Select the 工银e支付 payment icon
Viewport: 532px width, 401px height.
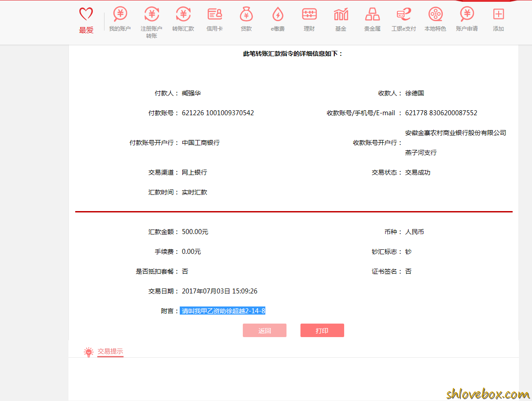pyautogui.click(x=404, y=14)
